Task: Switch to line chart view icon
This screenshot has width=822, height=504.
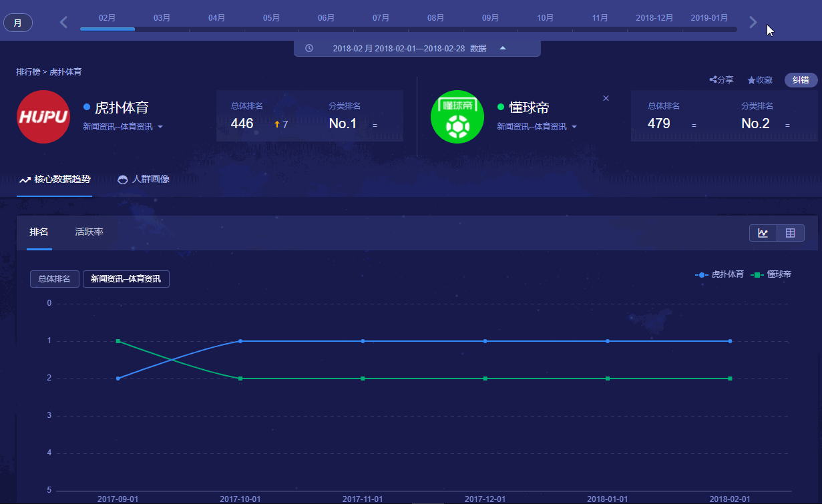Action: coord(763,233)
